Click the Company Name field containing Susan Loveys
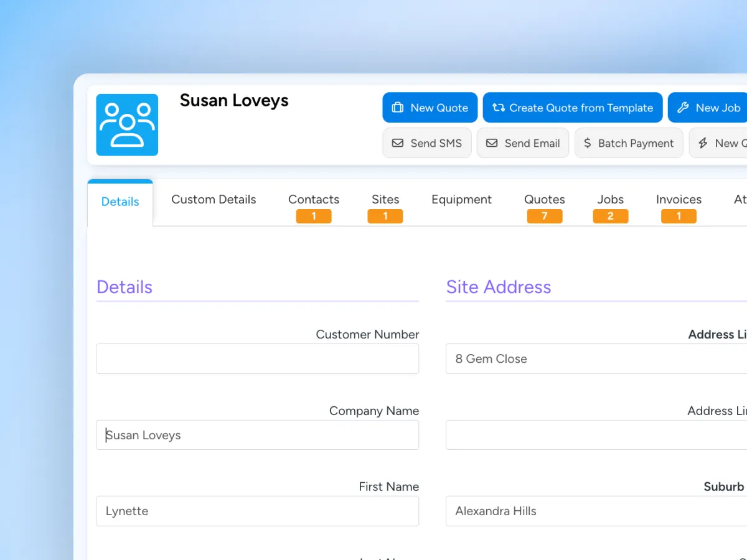 (x=258, y=435)
